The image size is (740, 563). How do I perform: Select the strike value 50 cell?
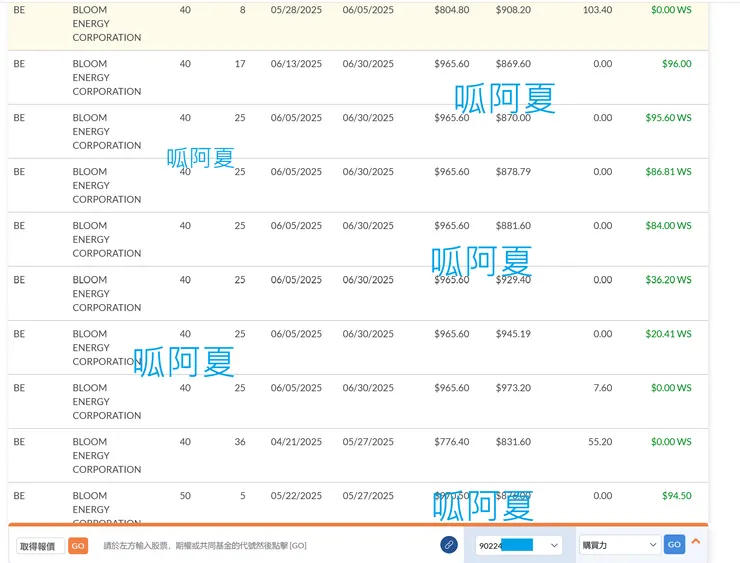(185, 496)
